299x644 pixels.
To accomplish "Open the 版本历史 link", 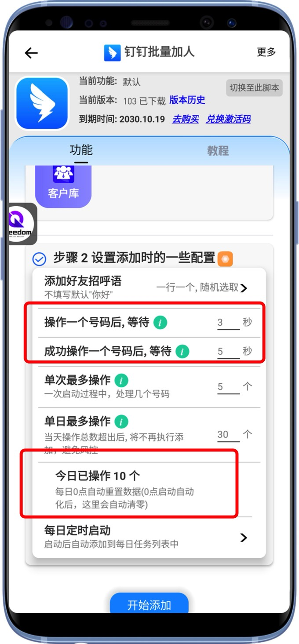I will (x=187, y=100).
